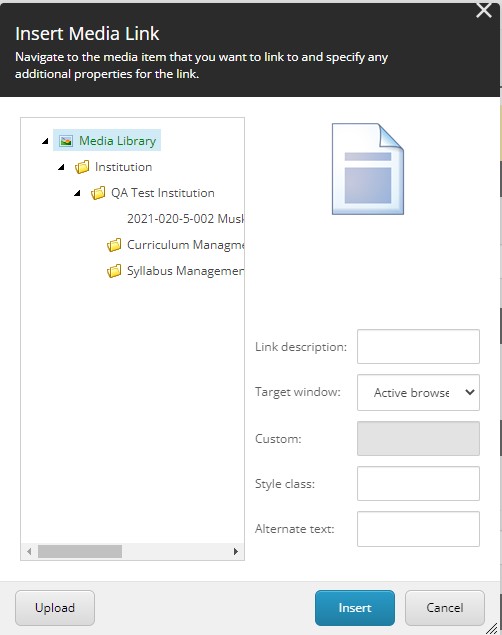Click the Syllabus Management folder icon
502x635 pixels.
(x=114, y=271)
